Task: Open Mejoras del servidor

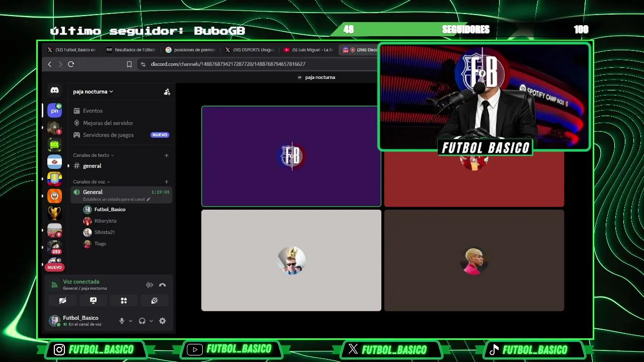Action: (x=121, y=123)
